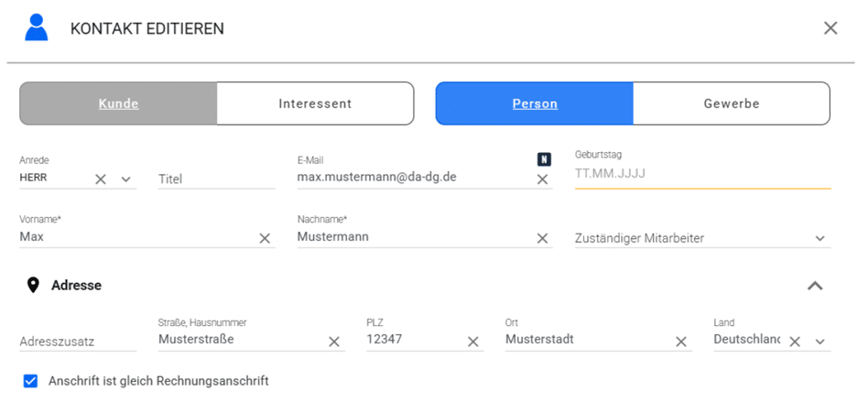This screenshot has width=868, height=402.
Task: Clear the PLZ field
Action: tap(473, 342)
